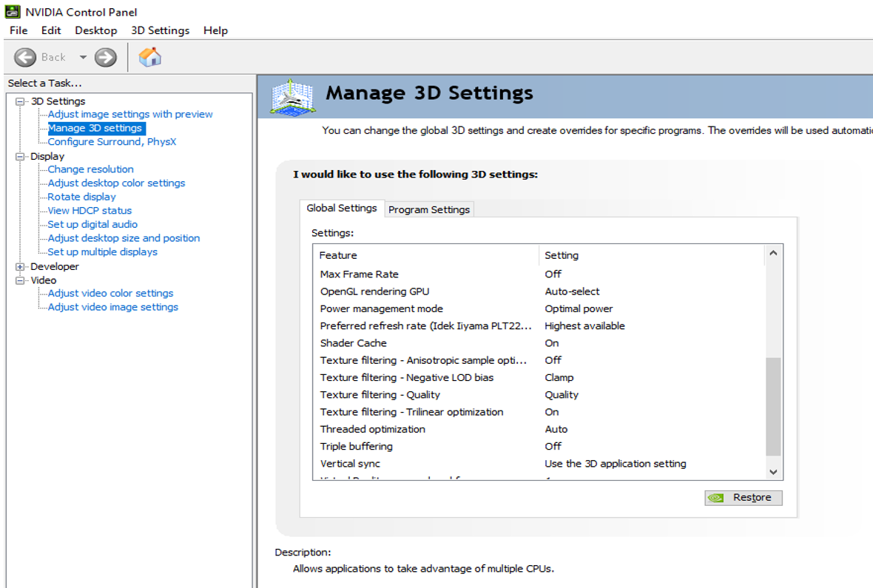Open Adjust video color settings
The image size is (873, 588).
click(110, 294)
